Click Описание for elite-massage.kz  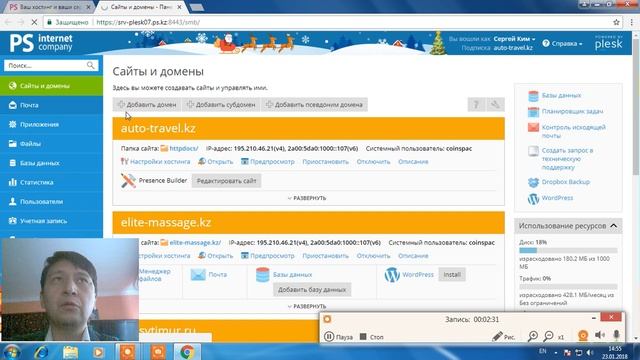(413, 256)
